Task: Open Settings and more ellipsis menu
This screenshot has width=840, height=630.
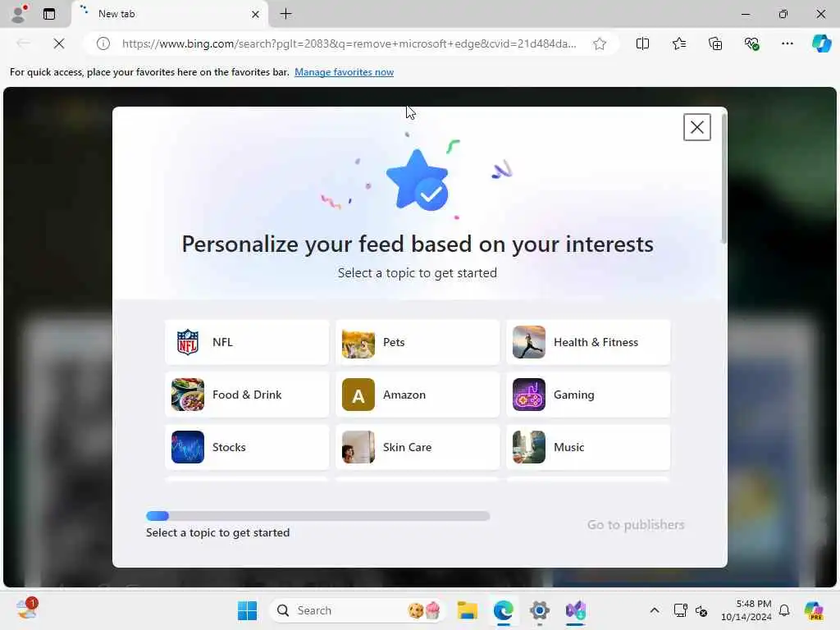Action: pyautogui.click(x=787, y=43)
